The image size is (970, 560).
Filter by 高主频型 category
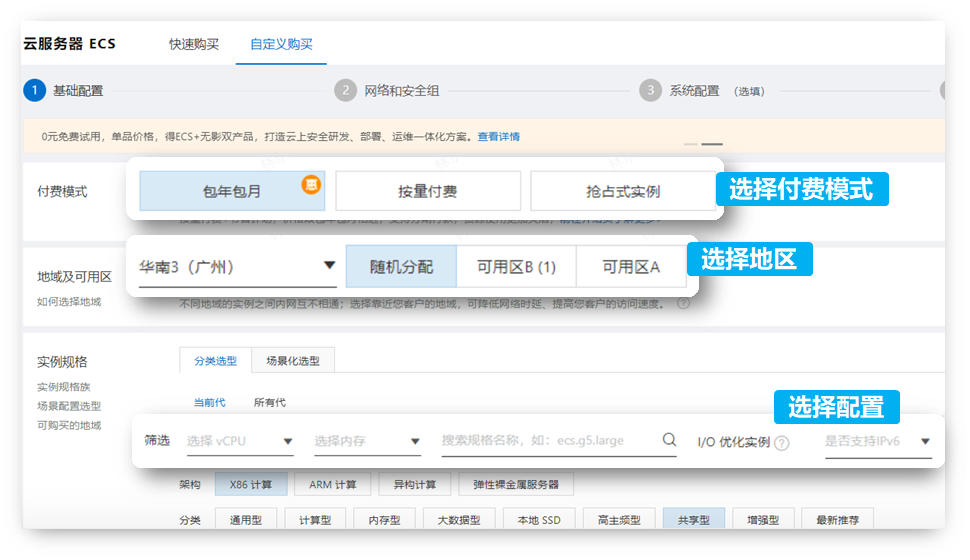tap(619, 520)
